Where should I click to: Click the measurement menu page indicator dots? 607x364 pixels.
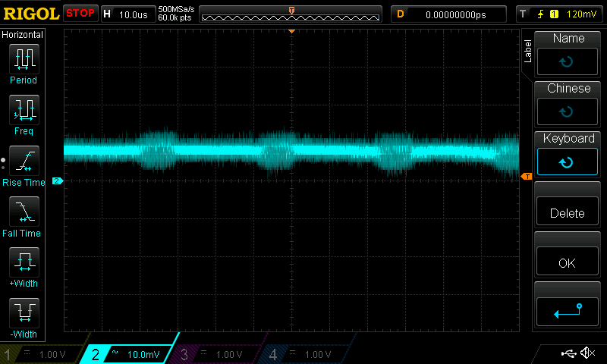pos(3,164)
